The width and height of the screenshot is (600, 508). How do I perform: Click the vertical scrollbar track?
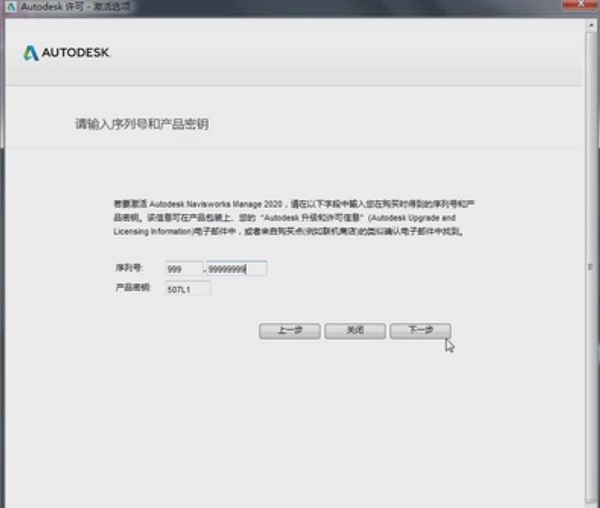tap(590, 266)
